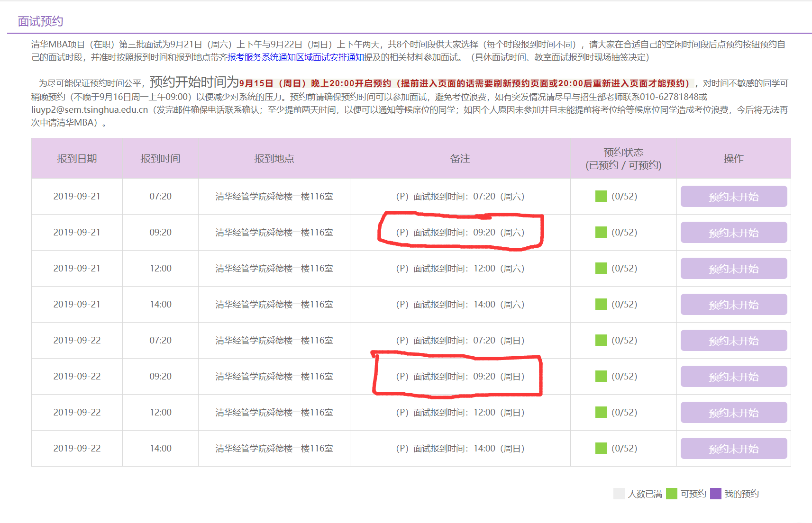The image size is (812, 523).
Task: Click 预约未开始 button for 2019-09-21 12:00
Action: tap(734, 269)
